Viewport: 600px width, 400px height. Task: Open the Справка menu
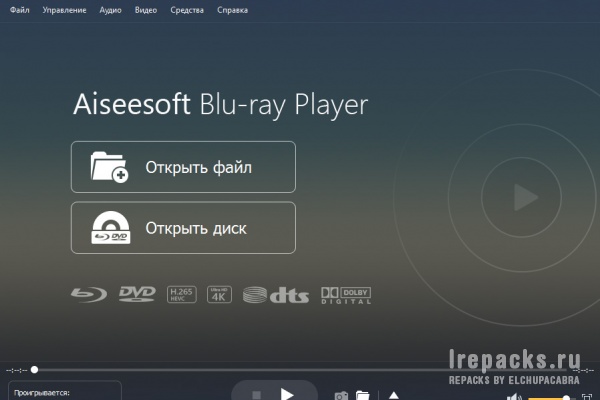[x=233, y=10]
